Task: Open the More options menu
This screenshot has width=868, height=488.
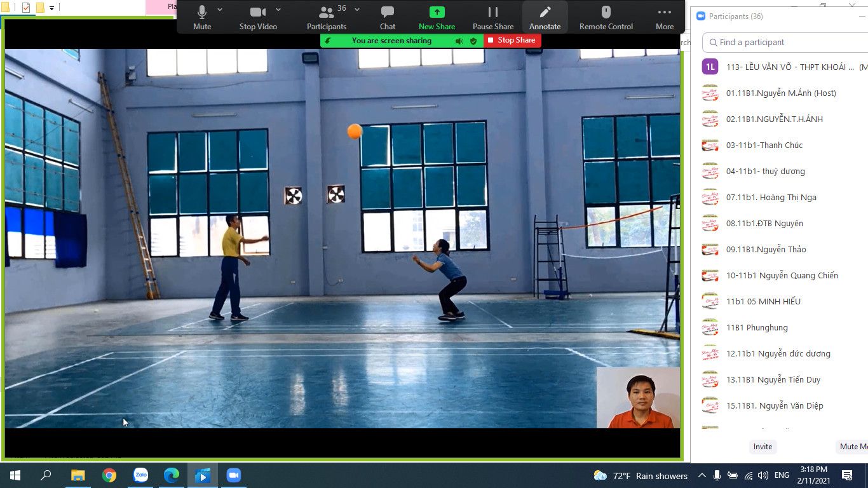Action: [665, 17]
